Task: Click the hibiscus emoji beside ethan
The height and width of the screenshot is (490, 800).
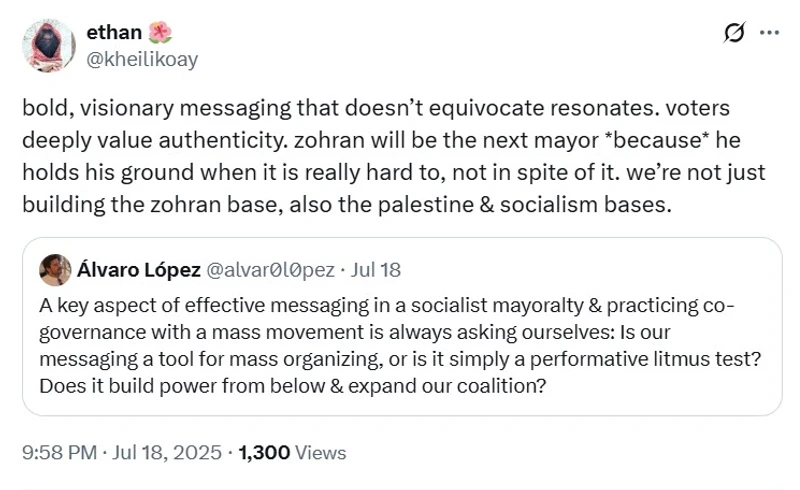Action: pyautogui.click(x=160, y=33)
